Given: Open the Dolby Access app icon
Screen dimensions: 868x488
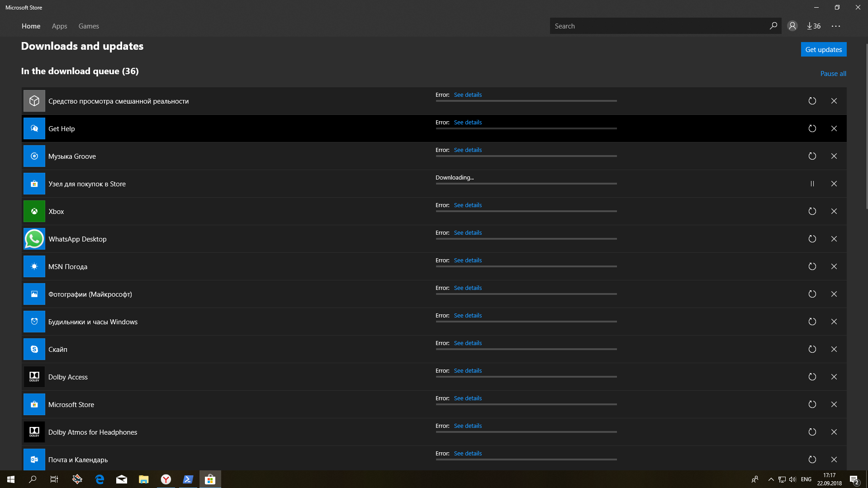Looking at the screenshot, I should [34, 377].
